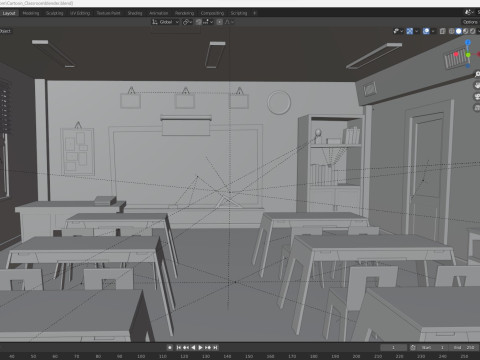
Task: Expand the gizmo options arrow
Action: [417, 31]
